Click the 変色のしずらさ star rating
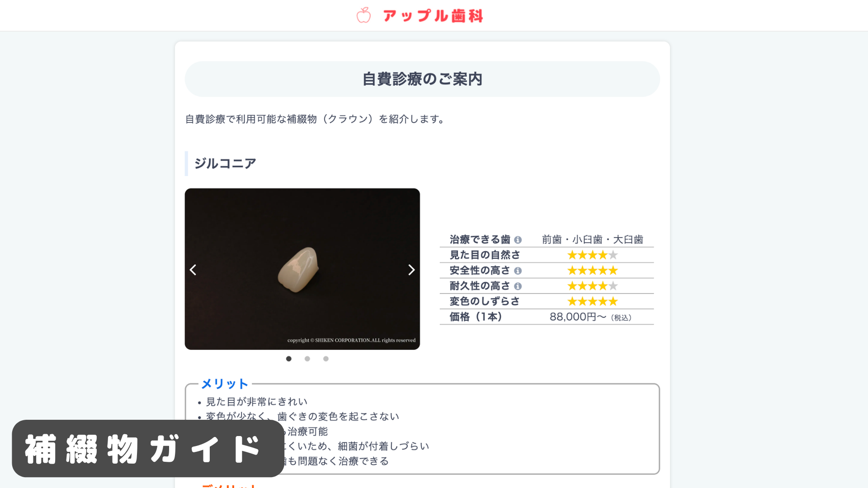 tap(592, 301)
